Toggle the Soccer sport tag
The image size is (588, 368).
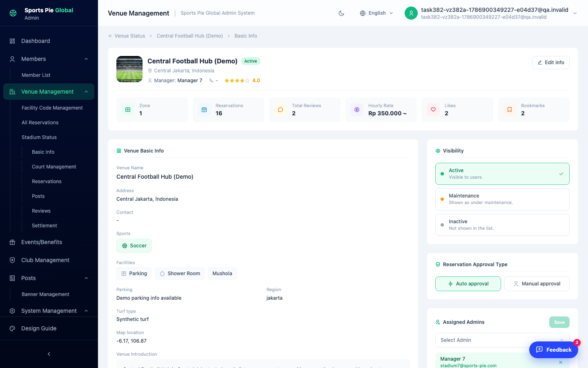tap(134, 246)
